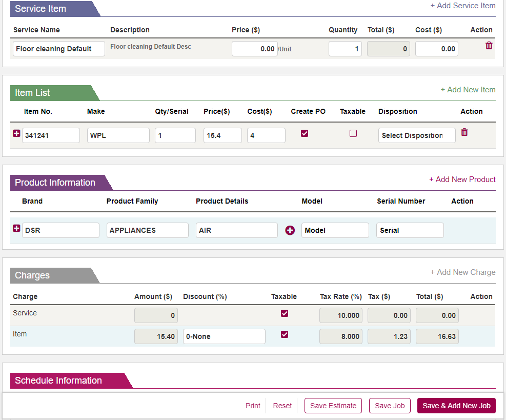Click Item charge amount 15.40 field
The image size is (506, 420).
tap(156, 336)
